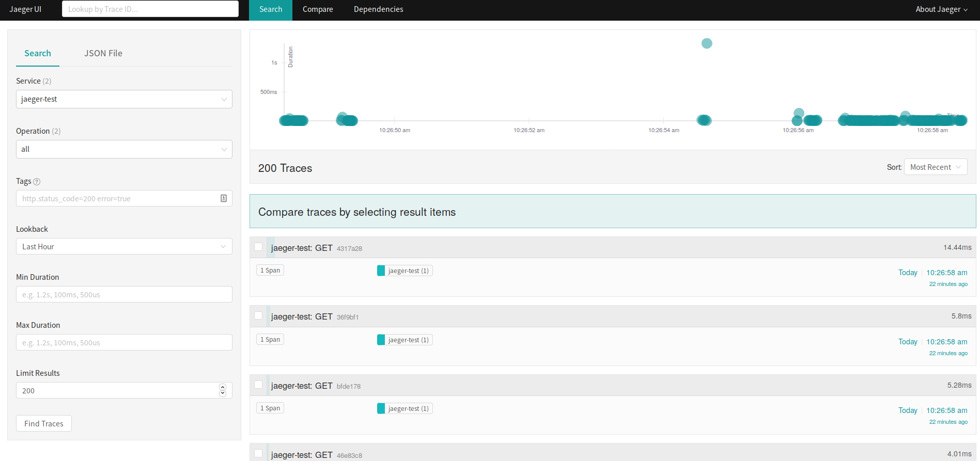Viewport: 980px width, 461px height.
Task: Click the highest-duration trace dot in the scatter plot
Action: [707, 43]
